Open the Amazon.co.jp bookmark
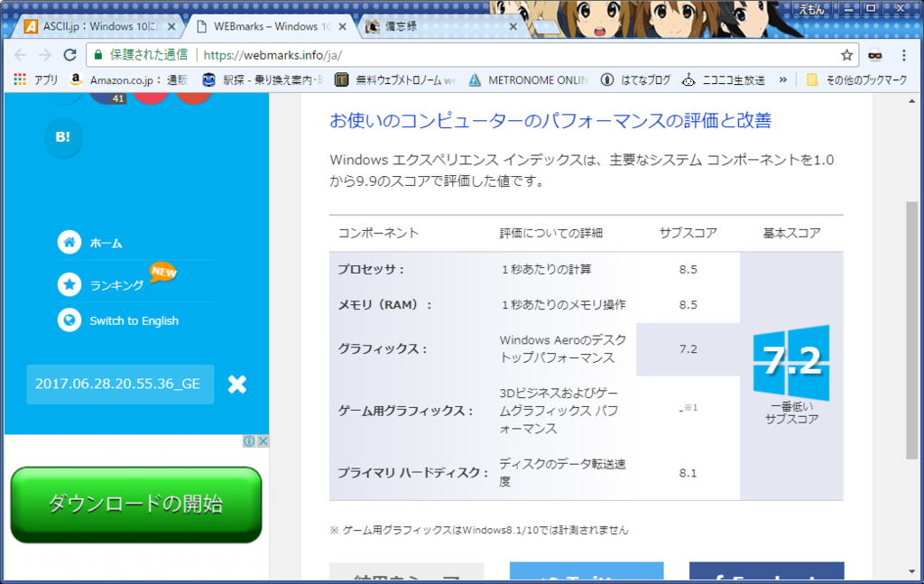 (128, 80)
